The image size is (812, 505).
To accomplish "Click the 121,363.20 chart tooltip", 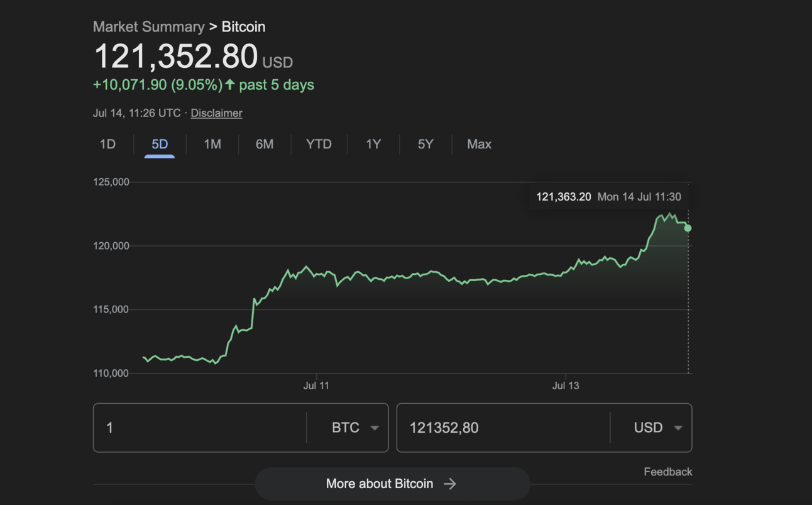I will point(608,197).
